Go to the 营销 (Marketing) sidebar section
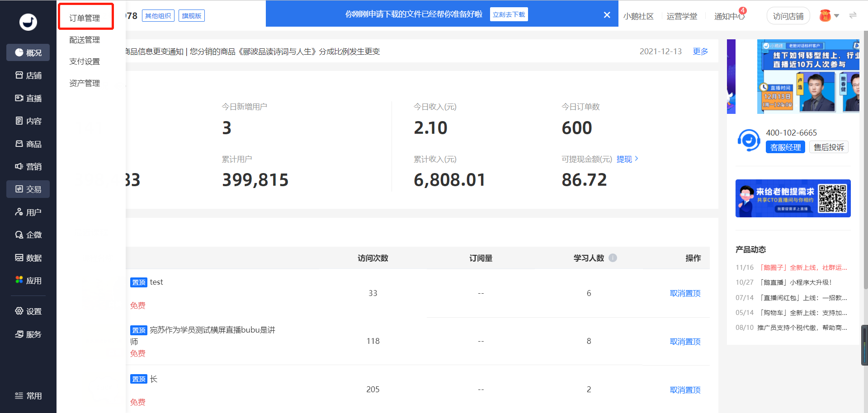This screenshot has height=413, width=868. 28,166
